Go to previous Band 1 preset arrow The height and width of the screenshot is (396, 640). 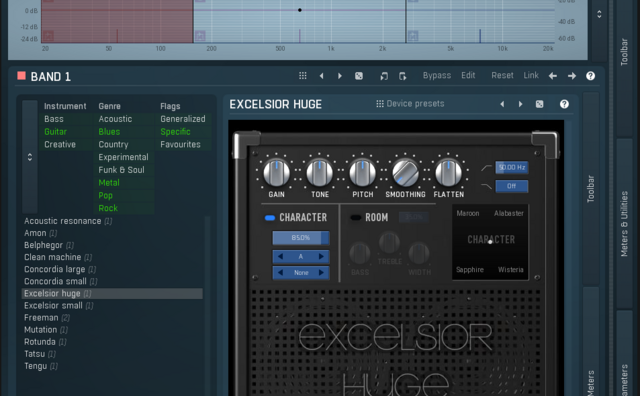point(321,76)
